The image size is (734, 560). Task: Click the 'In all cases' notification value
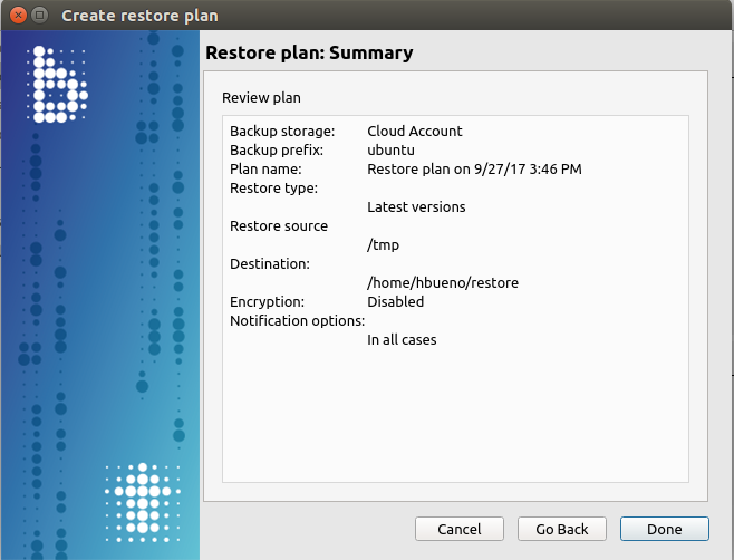(402, 340)
